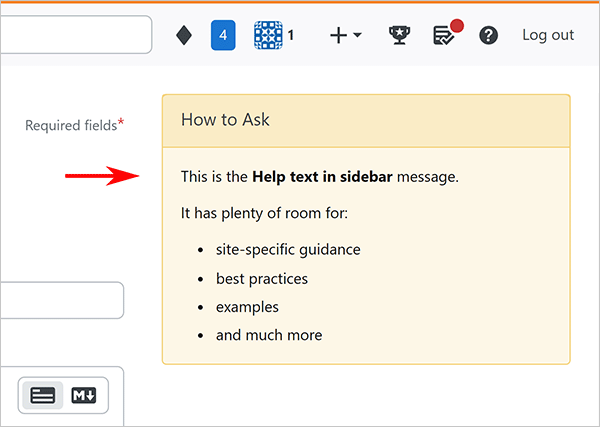
Task: Click the Log out link
Action: [548, 35]
